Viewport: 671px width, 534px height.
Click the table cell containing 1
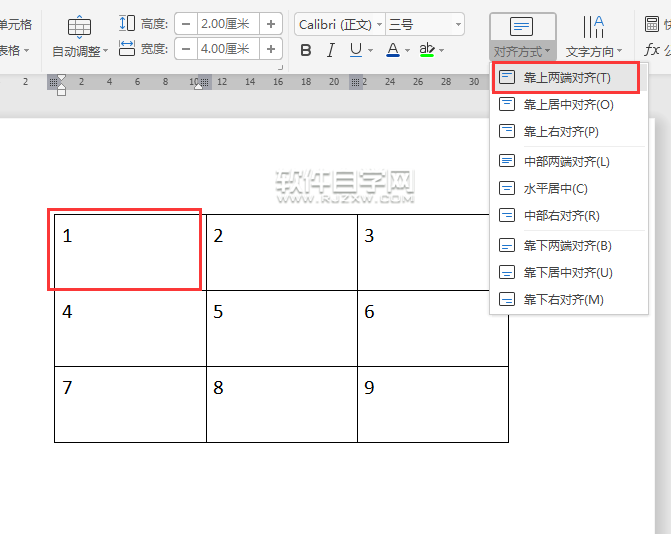coord(130,252)
